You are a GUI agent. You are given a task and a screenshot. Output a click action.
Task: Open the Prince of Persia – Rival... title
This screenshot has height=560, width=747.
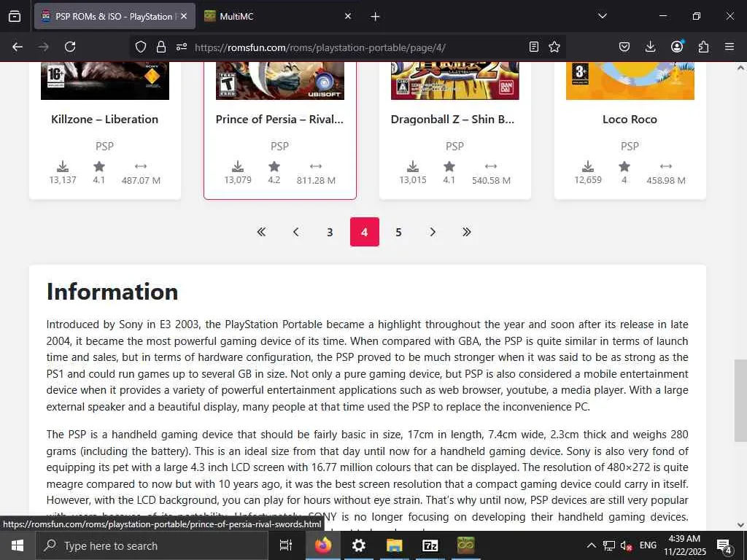(279, 119)
